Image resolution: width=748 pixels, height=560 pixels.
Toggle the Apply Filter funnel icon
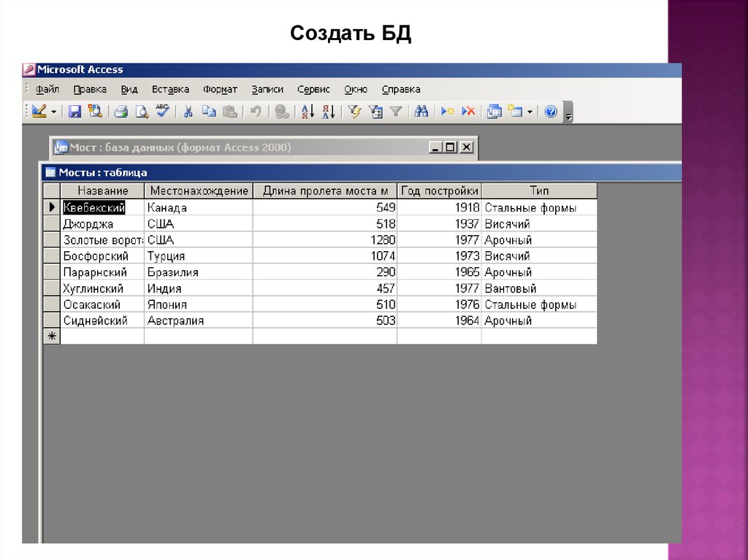pos(396,112)
